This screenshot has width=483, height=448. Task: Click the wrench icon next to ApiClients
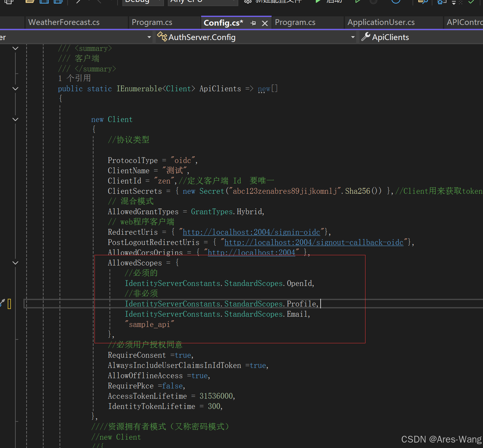point(365,37)
